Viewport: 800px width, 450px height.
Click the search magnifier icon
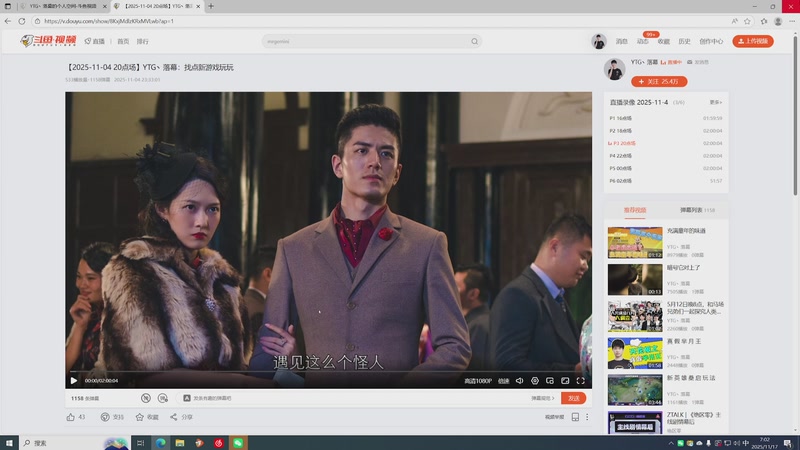474,41
